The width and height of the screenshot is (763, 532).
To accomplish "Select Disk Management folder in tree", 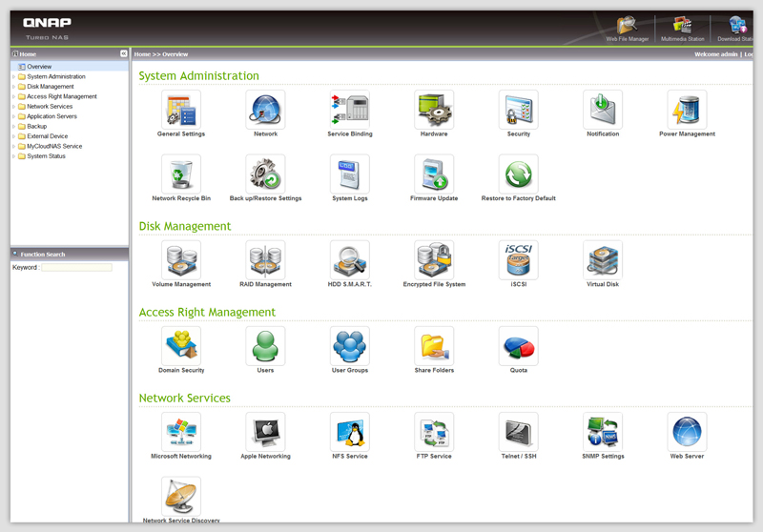I will (x=46, y=87).
